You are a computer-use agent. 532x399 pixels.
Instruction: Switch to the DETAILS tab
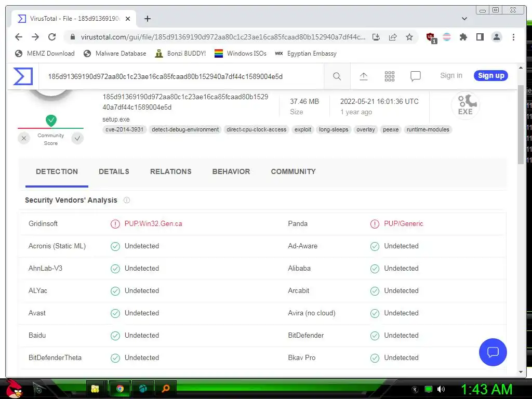coord(114,171)
